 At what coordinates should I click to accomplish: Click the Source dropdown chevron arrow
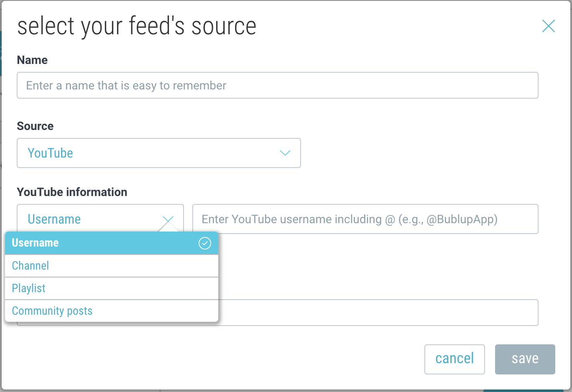[x=285, y=153]
